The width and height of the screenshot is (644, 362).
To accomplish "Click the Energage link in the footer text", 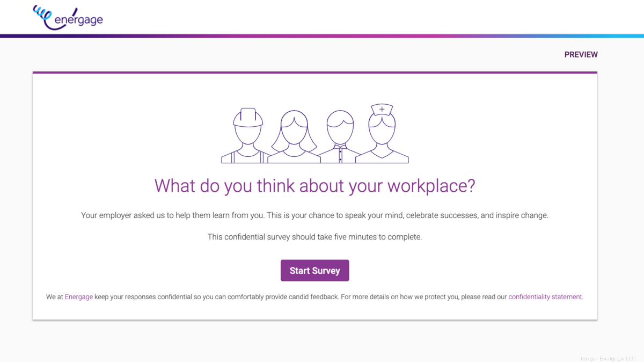I will [x=78, y=296].
